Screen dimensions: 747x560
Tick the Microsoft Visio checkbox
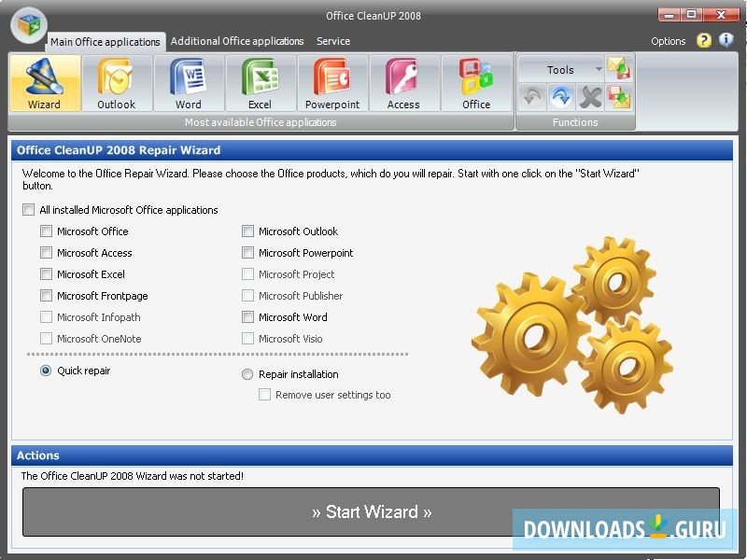(x=247, y=339)
